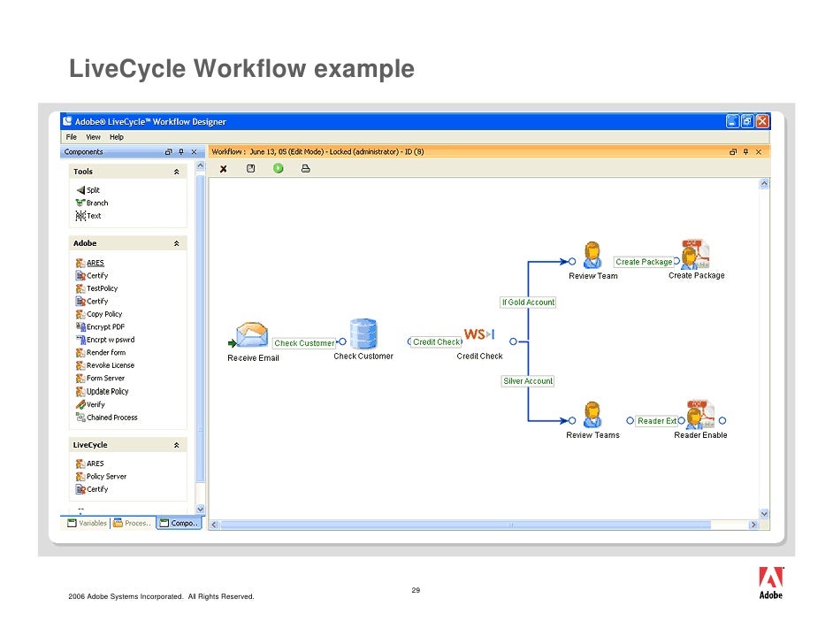Click canvas horizontal scrollbar right arrow

[753, 525]
